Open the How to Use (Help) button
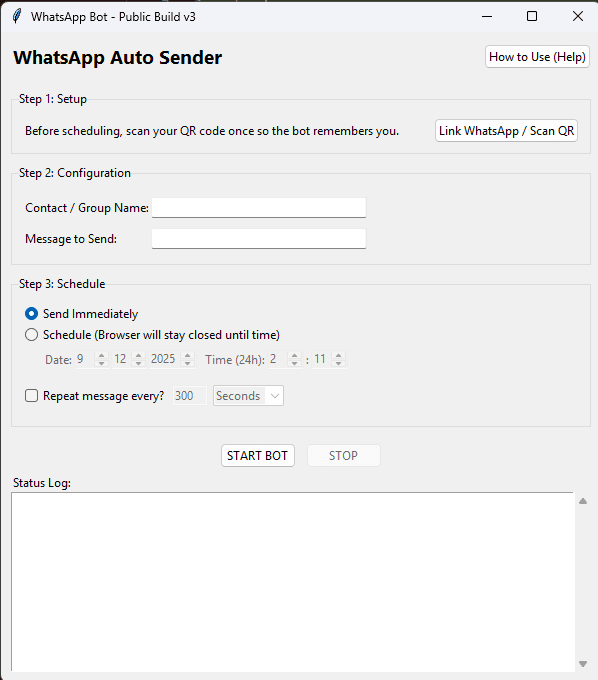 coord(537,57)
